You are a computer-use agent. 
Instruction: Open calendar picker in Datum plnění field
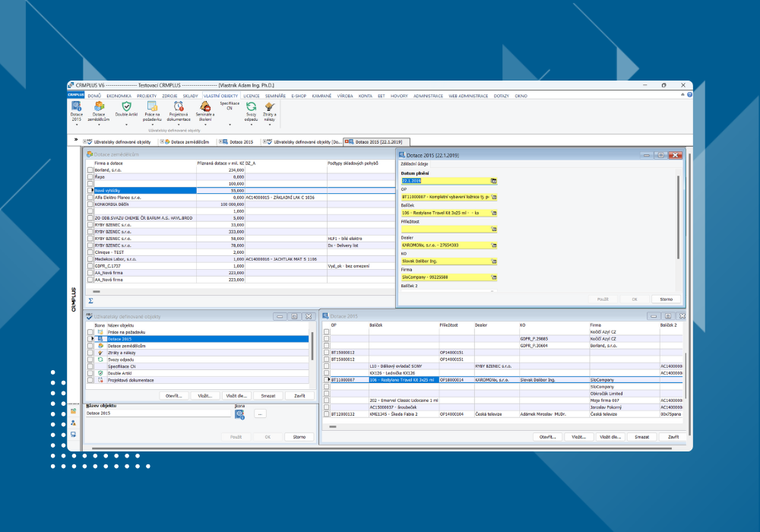[x=493, y=181]
